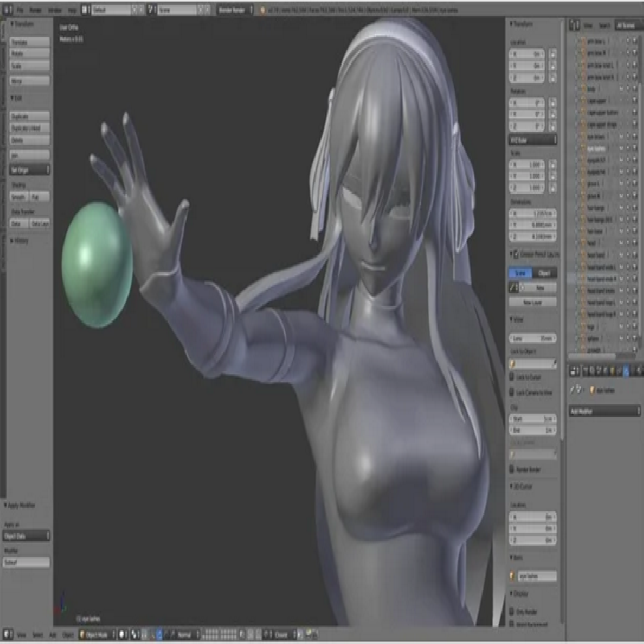Click the lock icon beside Rotation X
This screenshot has width=644, height=644.
[x=552, y=103]
